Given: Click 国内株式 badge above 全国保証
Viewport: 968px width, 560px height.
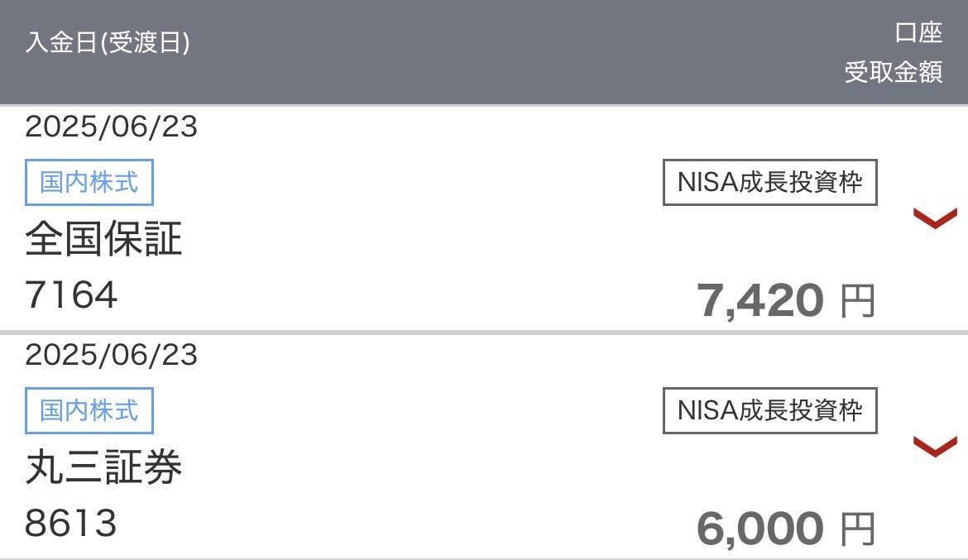Looking at the screenshot, I should click(89, 182).
